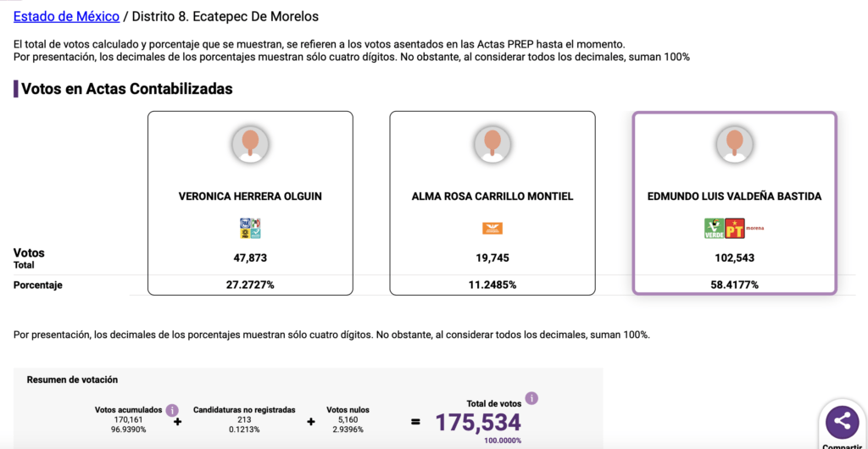Click the morena party logo
Screen dimensions: 868x449
click(755, 226)
